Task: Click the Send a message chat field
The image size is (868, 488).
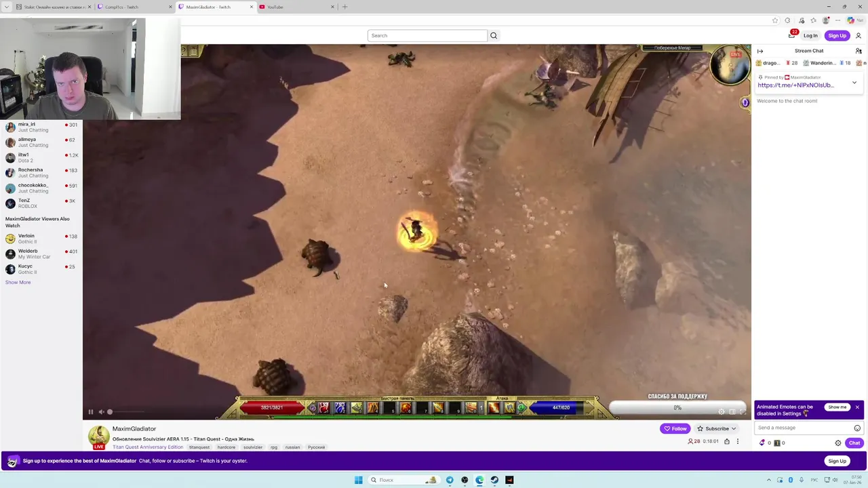Action: (805, 428)
